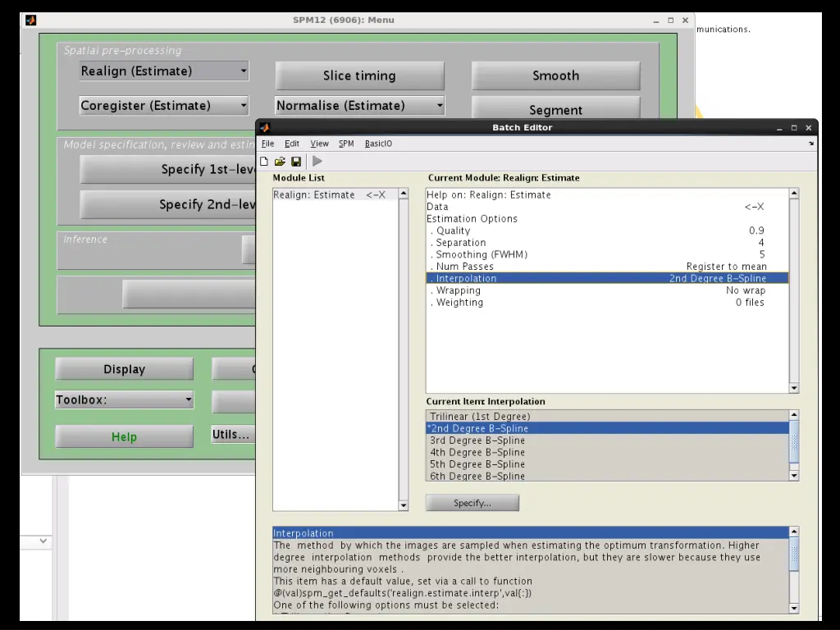840x630 pixels.
Task: Click the Current Item list scrollbar thumb
Action: [794, 441]
